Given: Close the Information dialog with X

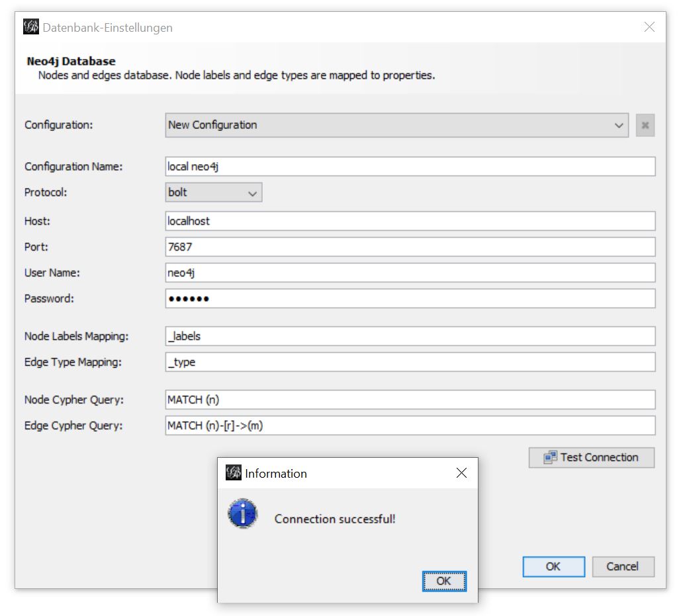Looking at the screenshot, I should coord(461,472).
